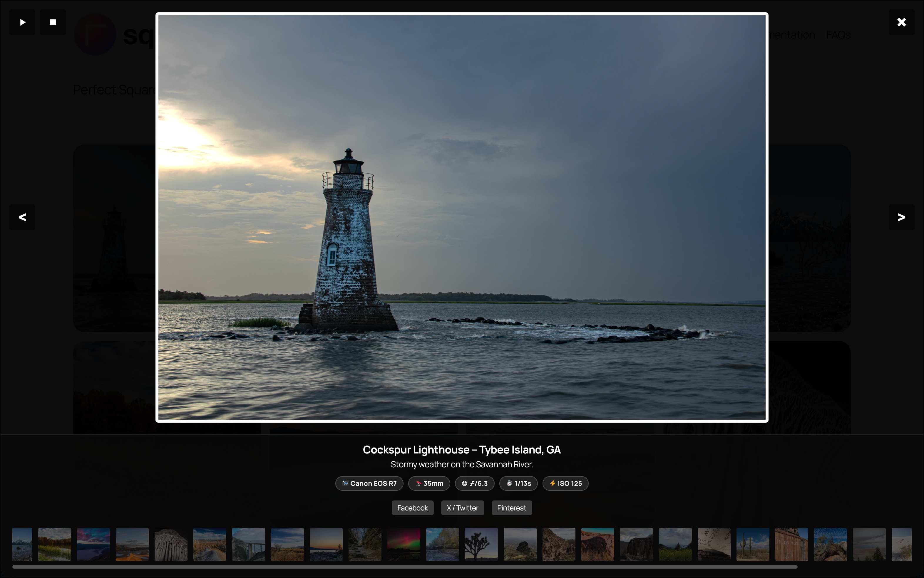Click the 35mm focal length badge
Image resolution: width=924 pixels, height=578 pixels.
(x=429, y=483)
